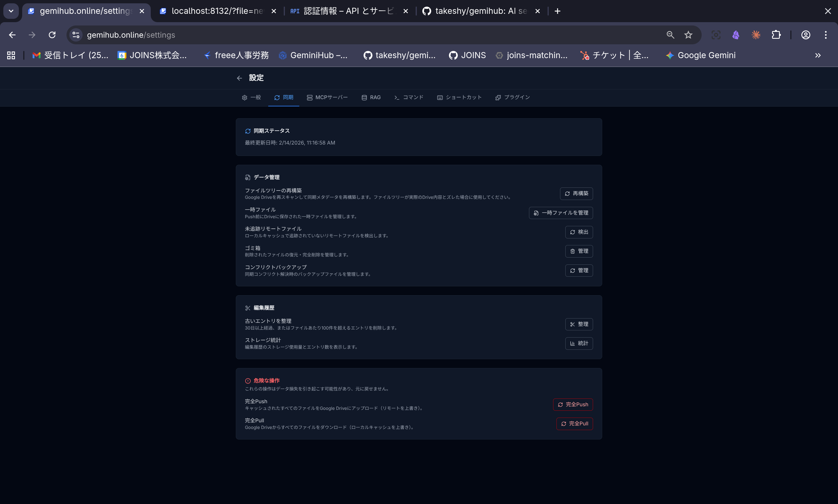Image resolution: width=838 pixels, height=504 pixels.
Task: Open the browser extensions puzzle icon
Action: [x=776, y=35]
